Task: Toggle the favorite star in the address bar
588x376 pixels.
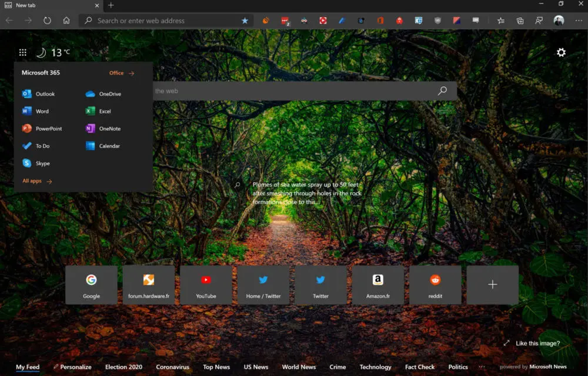Action: (245, 21)
